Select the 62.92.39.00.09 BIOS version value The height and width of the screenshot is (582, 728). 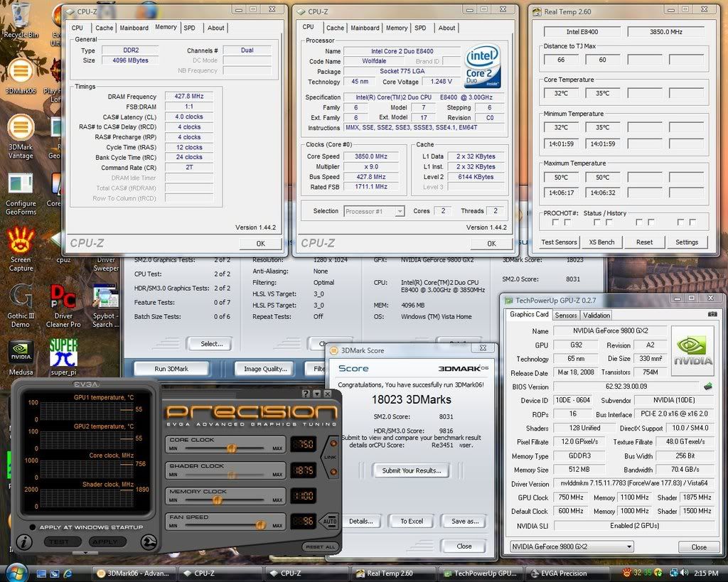(626, 386)
